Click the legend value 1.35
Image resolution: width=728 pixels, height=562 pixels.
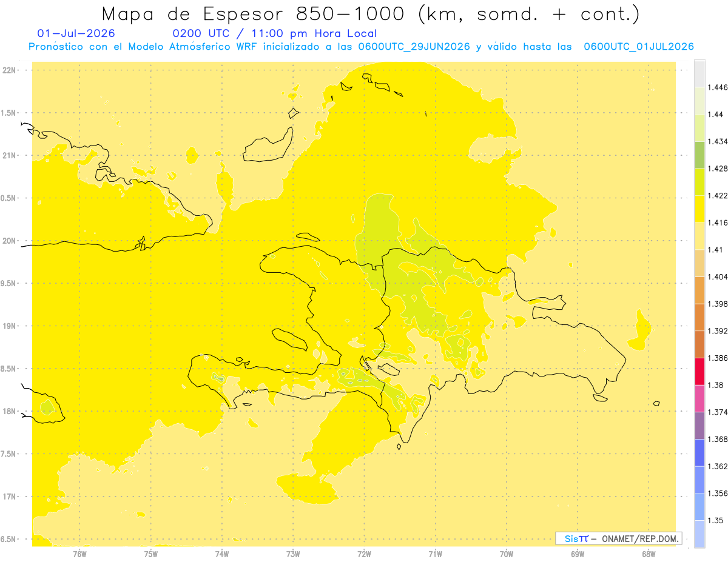716,520
